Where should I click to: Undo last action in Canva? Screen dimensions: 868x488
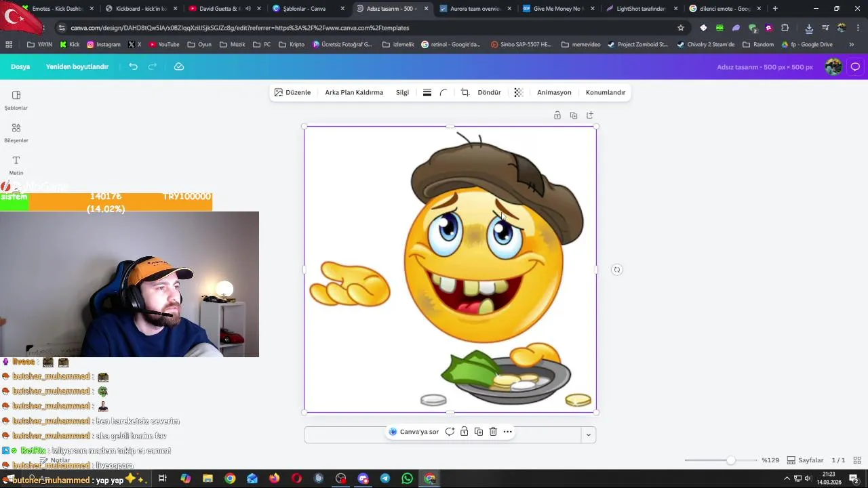click(133, 66)
